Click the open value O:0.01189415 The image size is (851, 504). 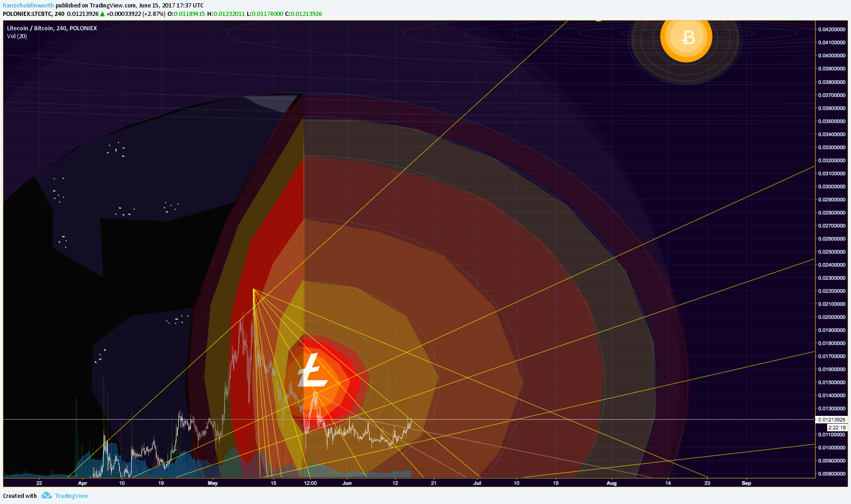(x=186, y=14)
